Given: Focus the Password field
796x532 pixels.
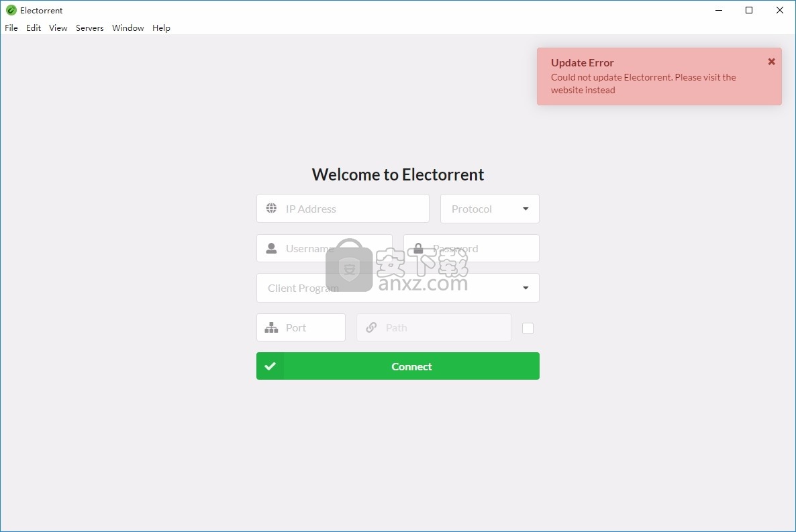Looking at the screenshot, I should pos(471,248).
